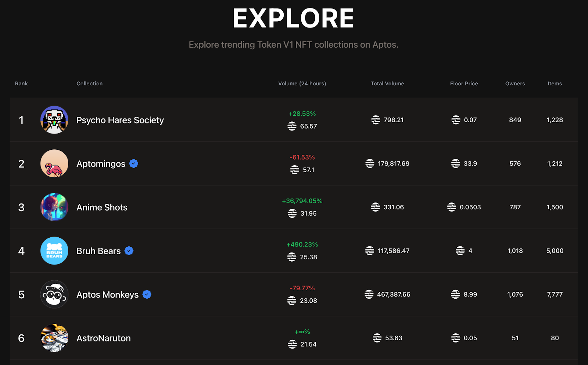Click Aptos Monkeys verified badge icon
Image resolution: width=588 pixels, height=365 pixels.
(147, 294)
